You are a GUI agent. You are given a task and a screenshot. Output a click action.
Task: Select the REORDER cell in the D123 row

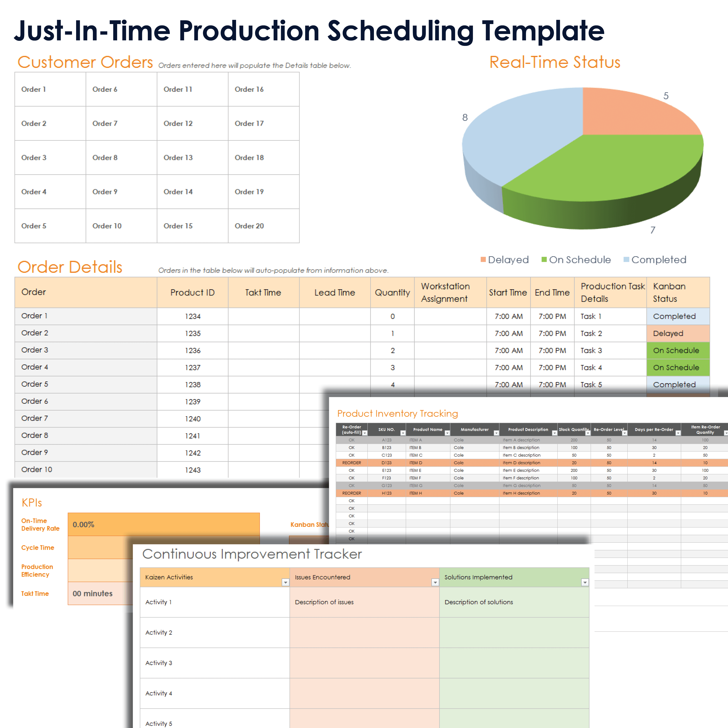pos(352,463)
